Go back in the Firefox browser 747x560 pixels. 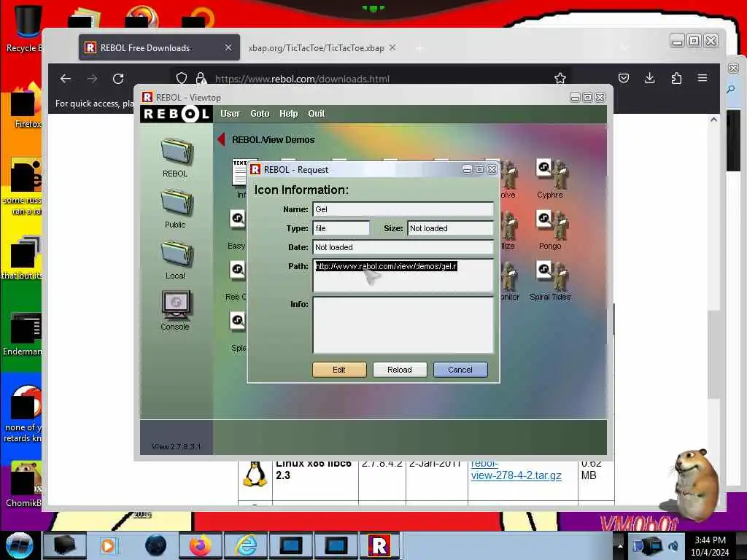pos(66,79)
